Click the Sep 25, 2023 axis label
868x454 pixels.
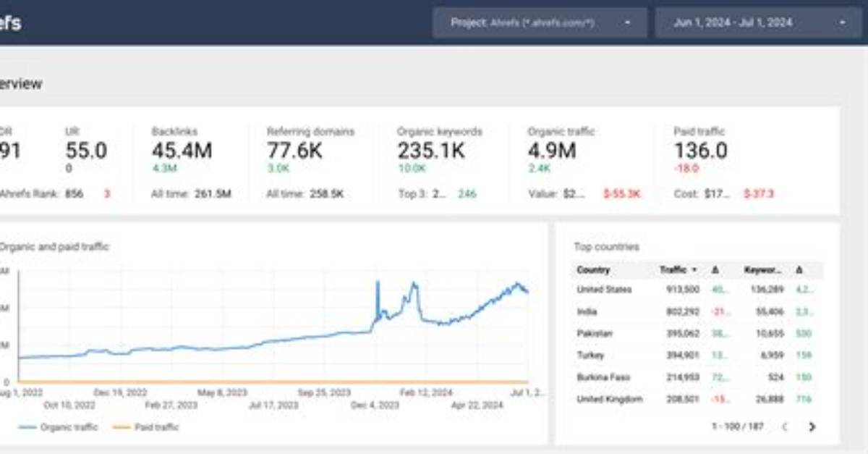pyautogui.click(x=324, y=393)
